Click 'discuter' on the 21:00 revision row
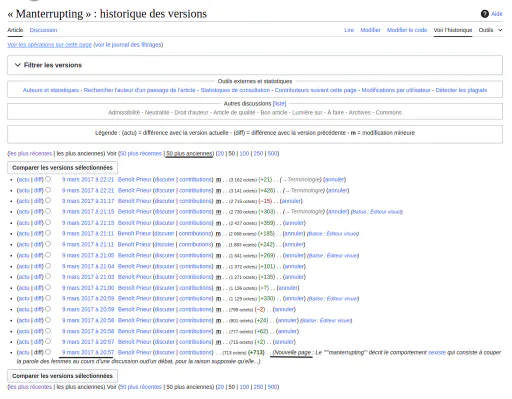Viewport: 512px width, 399px height. click(x=165, y=288)
